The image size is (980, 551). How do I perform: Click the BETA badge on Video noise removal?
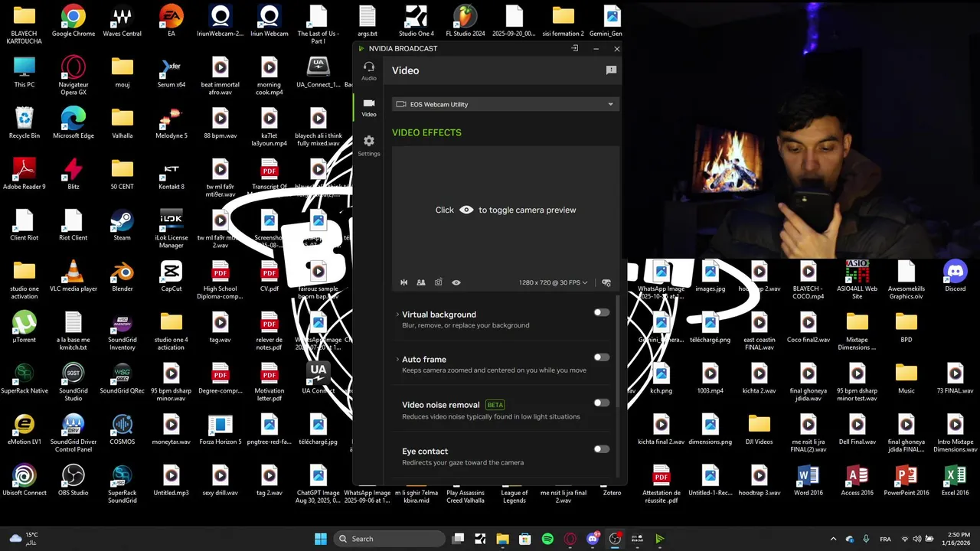pos(495,405)
